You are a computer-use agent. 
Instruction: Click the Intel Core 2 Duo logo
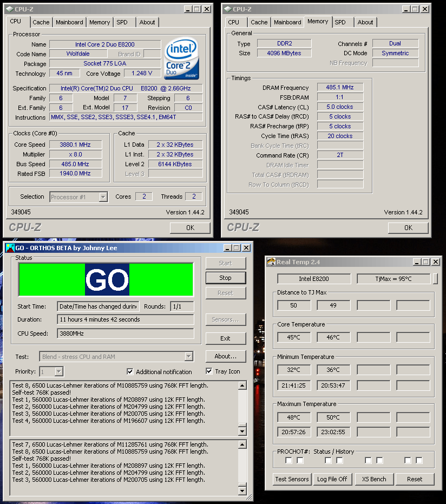pos(182,58)
